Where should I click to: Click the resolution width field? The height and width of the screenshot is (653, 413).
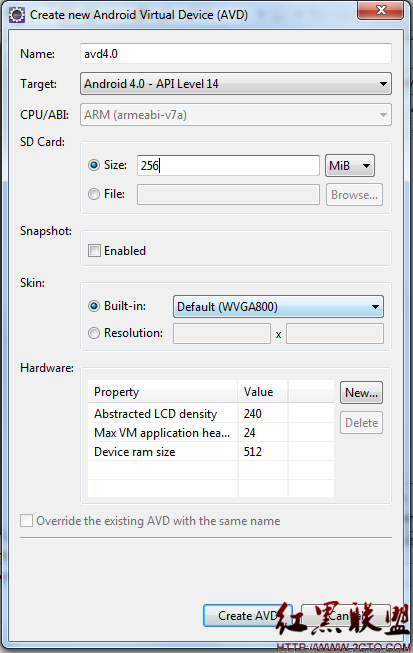[x=222, y=334]
